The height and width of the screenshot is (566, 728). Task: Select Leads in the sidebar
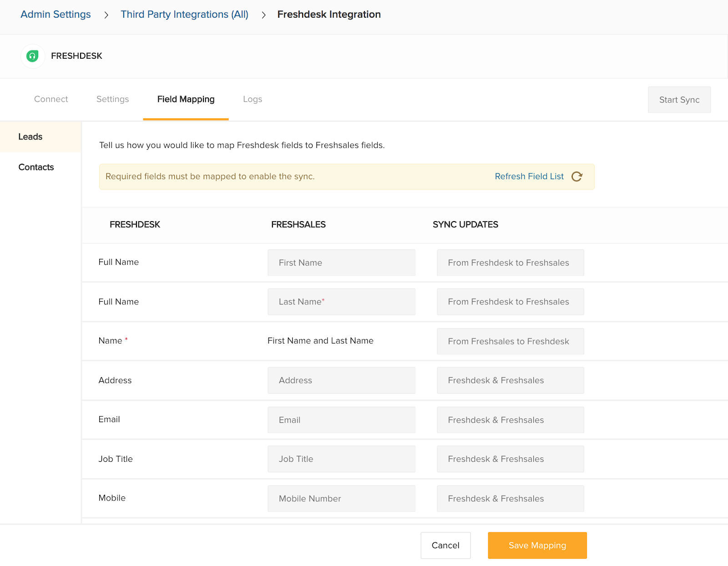pos(30,137)
